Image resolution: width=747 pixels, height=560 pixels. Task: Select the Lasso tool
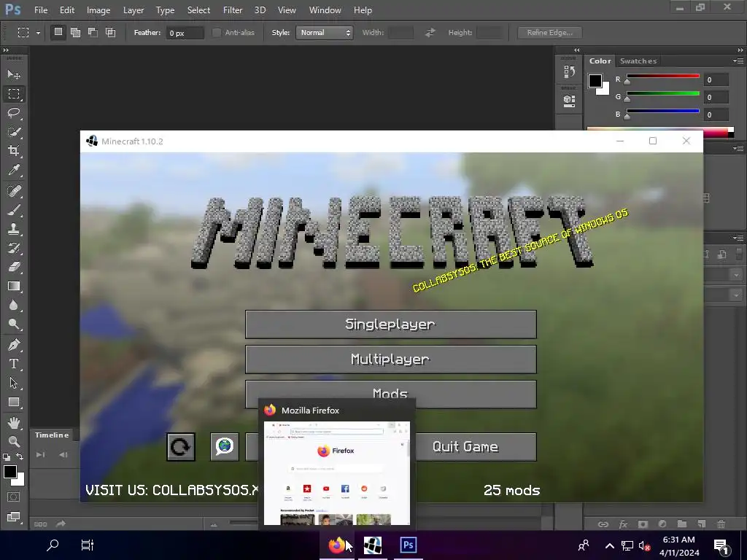14,113
